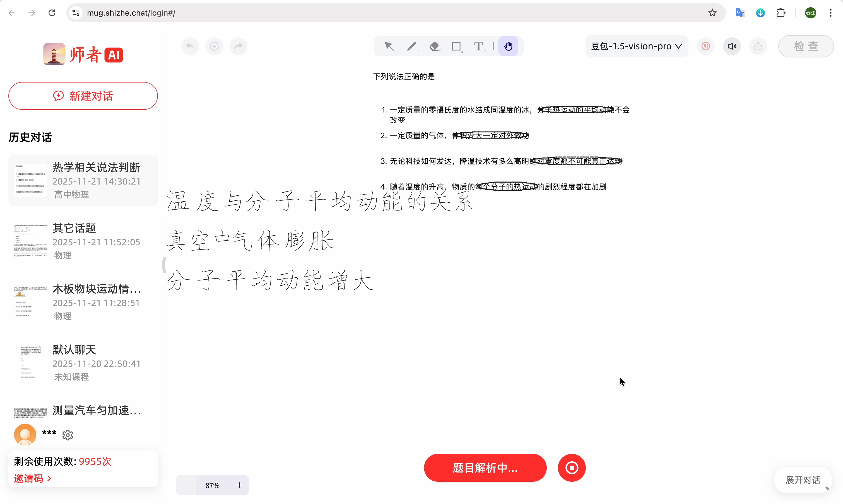843x504 pixels.
Task: Open user settings gear icon
Action: (68, 435)
